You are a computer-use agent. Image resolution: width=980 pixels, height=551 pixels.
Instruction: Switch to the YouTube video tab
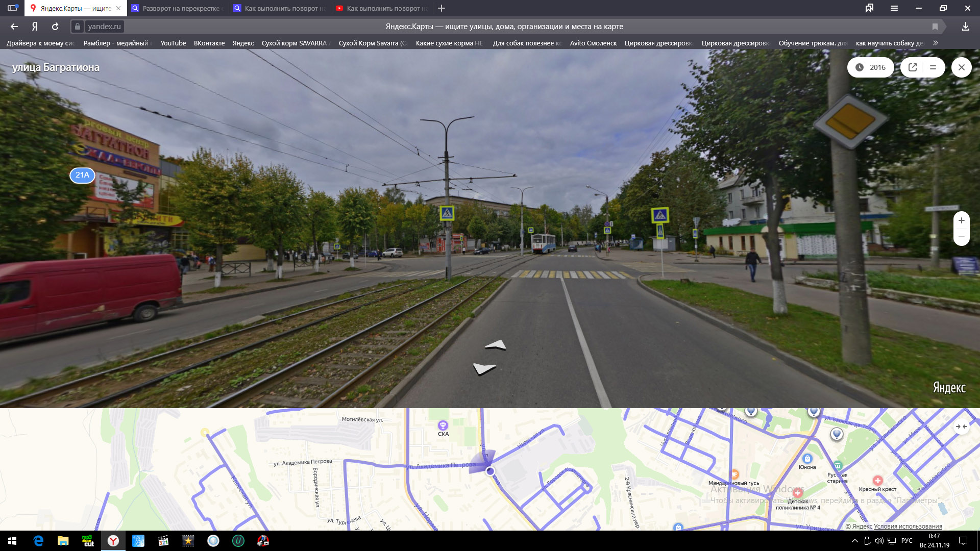[x=383, y=8]
